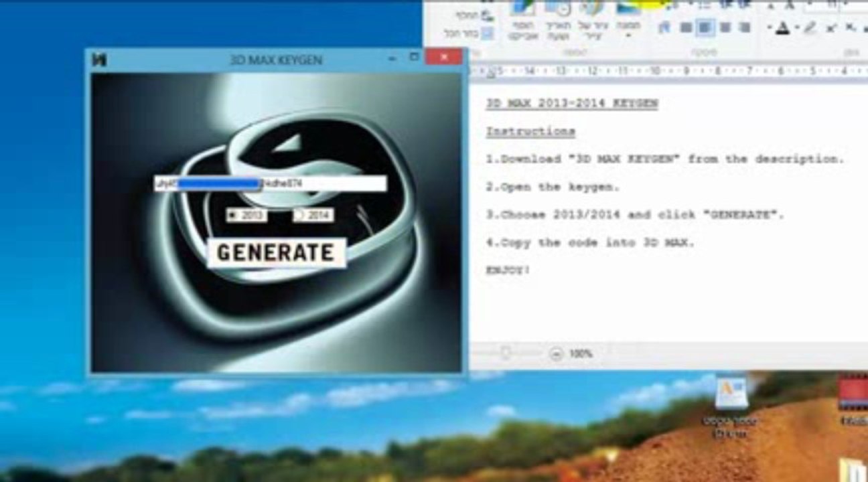
Task: Click the line starting '1.Download'
Action: point(665,159)
